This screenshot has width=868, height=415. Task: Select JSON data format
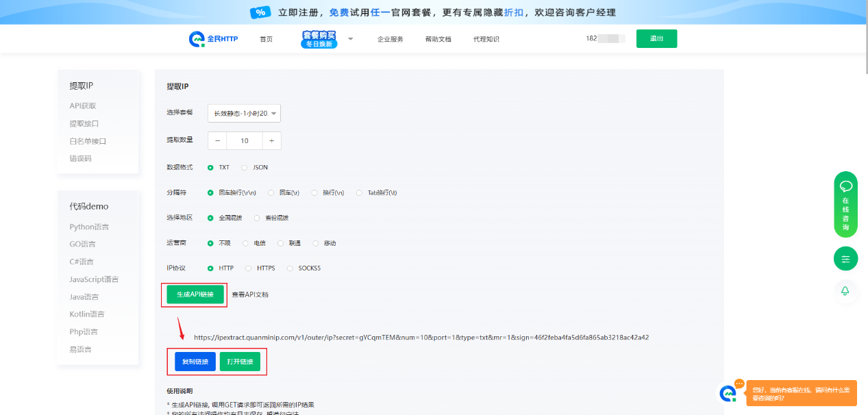pyautogui.click(x=245, y=167)
